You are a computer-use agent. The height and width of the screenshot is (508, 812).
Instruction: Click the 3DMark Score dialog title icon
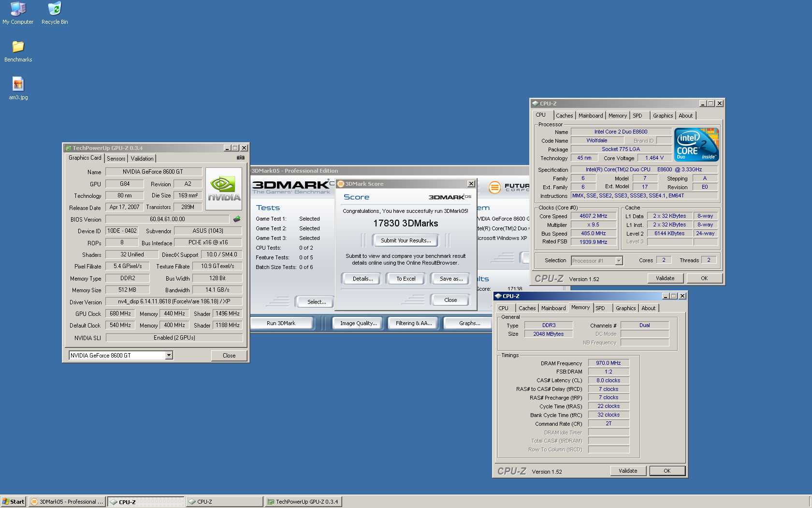pos(340,184)
